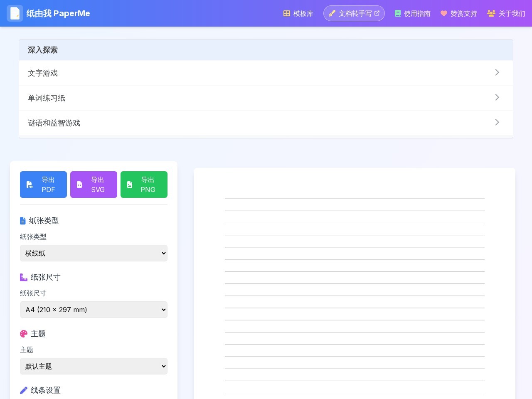Open the 单词练习纸 row
Screen dimensions: 532x399
point(266,98)
